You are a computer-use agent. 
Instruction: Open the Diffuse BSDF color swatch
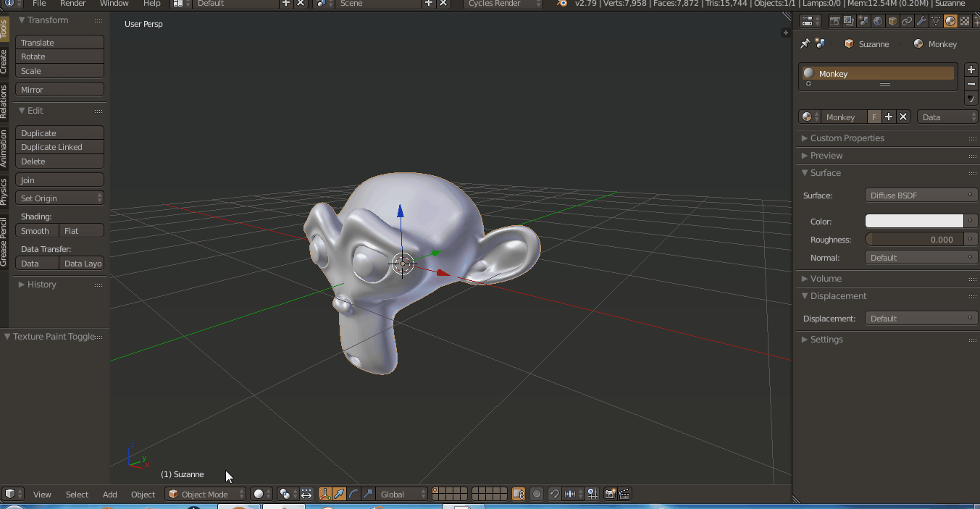pyautogui.click(x=914, y=221)
